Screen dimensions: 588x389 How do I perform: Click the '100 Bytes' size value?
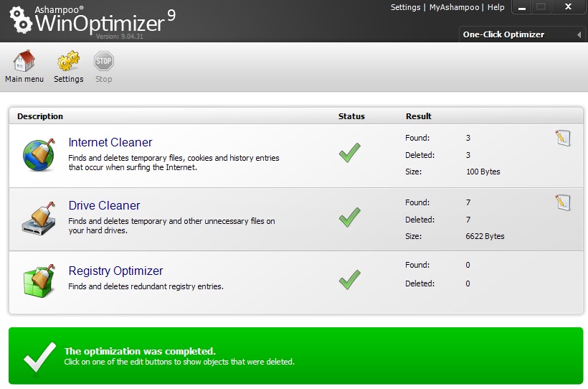(x=483, y=172)
